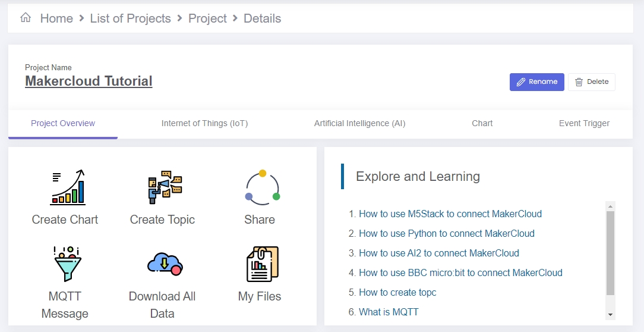Click the Delete button
The height and width of the screenshot is (332, 644).
click(592, 82)
